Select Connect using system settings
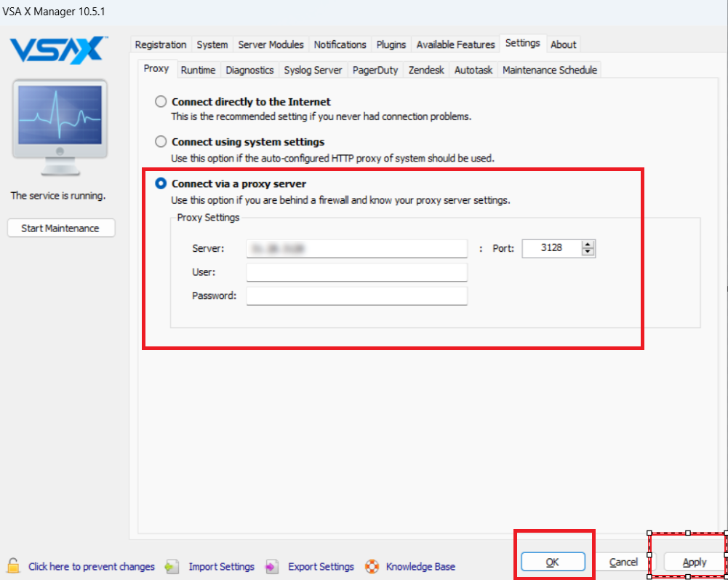This screenshot has width=728, height=580. click(160, 142)
